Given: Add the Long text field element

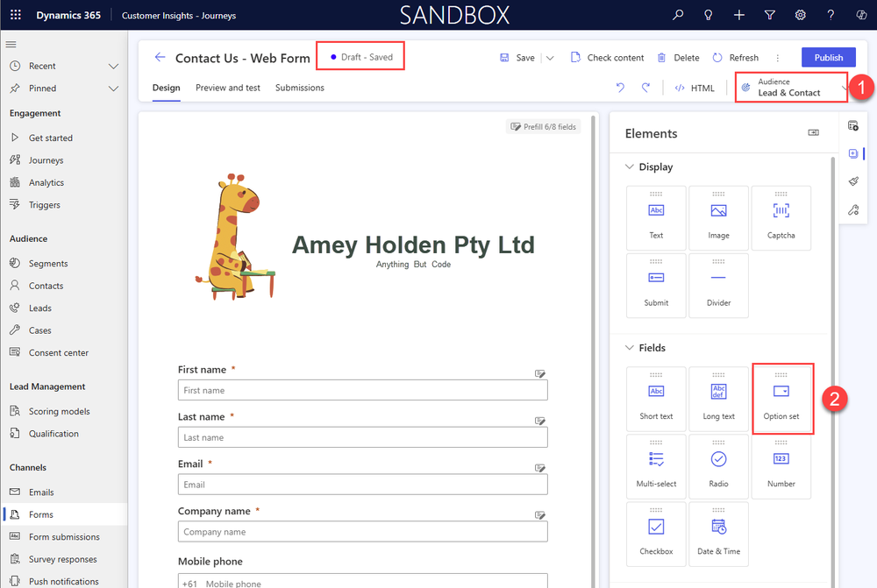Looking at the screenshot, I should click(719, 399).
